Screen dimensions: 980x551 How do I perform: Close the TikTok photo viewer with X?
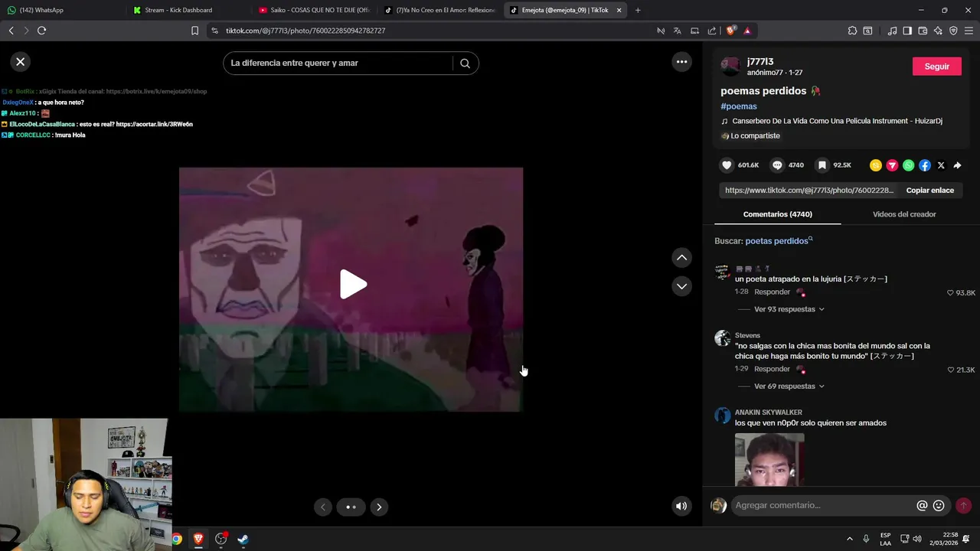[x=21, y=62]
